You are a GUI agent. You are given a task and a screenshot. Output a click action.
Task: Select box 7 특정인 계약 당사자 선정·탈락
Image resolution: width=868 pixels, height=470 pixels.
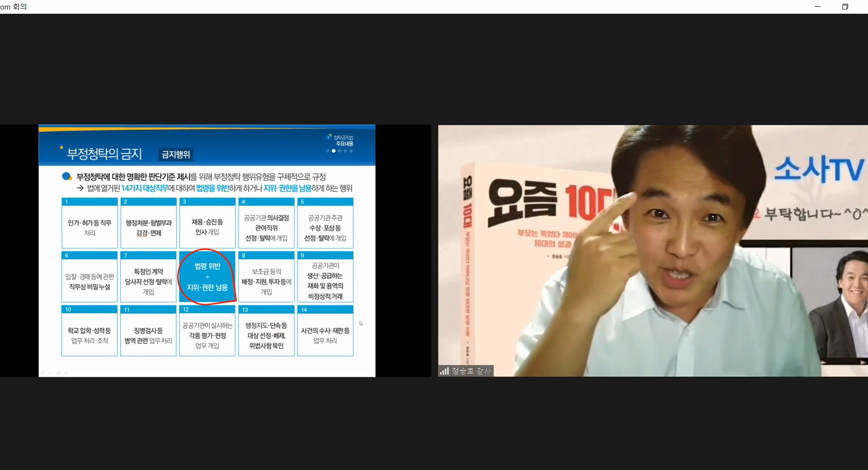tap(148, 277)
